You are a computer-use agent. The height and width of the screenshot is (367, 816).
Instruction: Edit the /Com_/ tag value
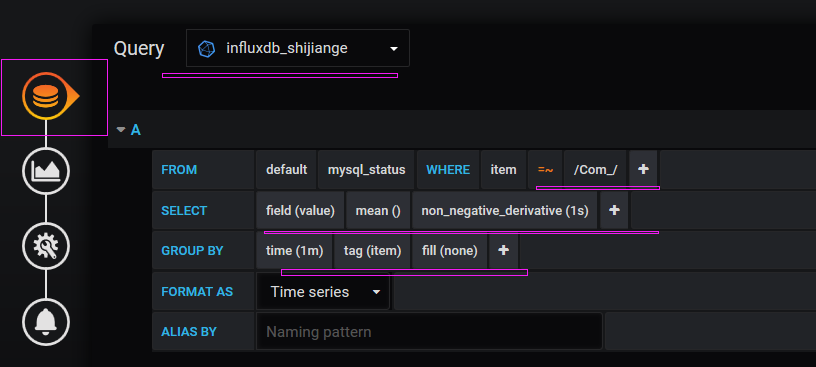[595, 170]
